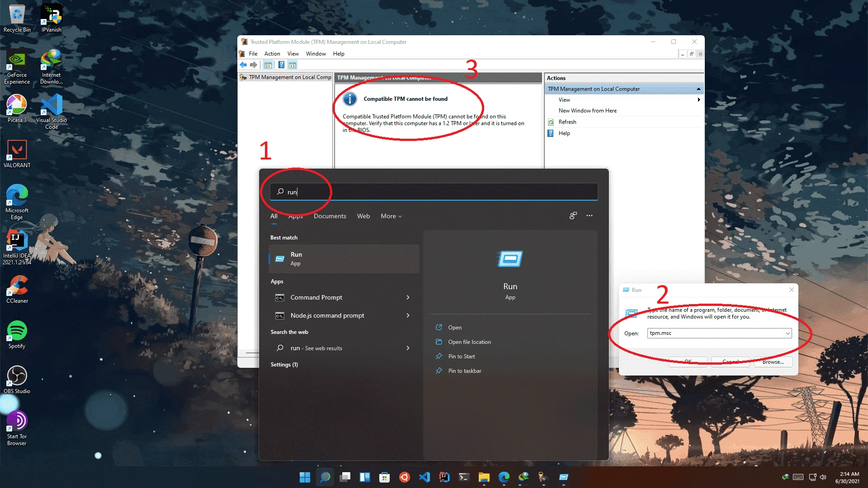
Task: Open Visual Studio Code desktop shortcut
Action: 52,112
